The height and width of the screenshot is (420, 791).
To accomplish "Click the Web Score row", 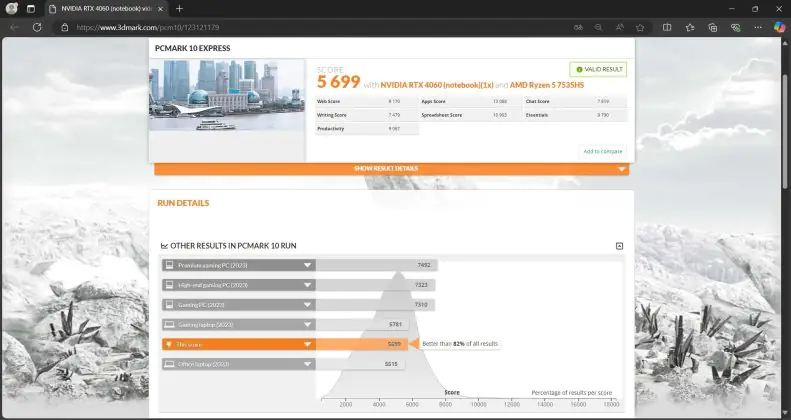I will point(366,101).
